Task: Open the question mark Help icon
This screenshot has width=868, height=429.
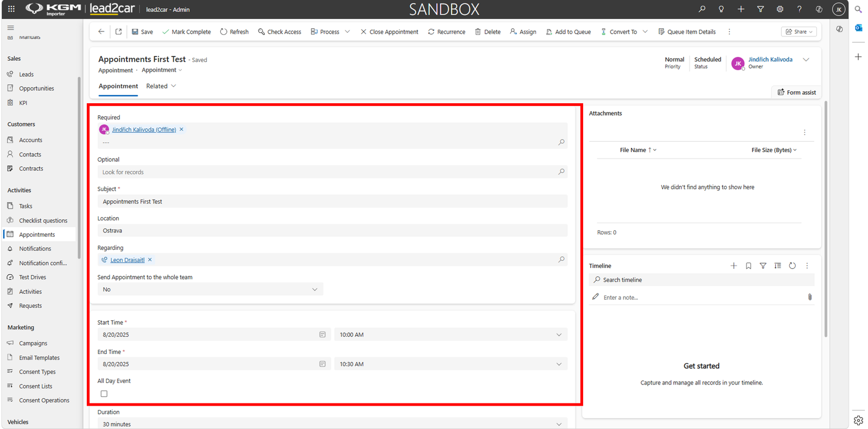Action: pyautogui.click(x=799, y=9)
